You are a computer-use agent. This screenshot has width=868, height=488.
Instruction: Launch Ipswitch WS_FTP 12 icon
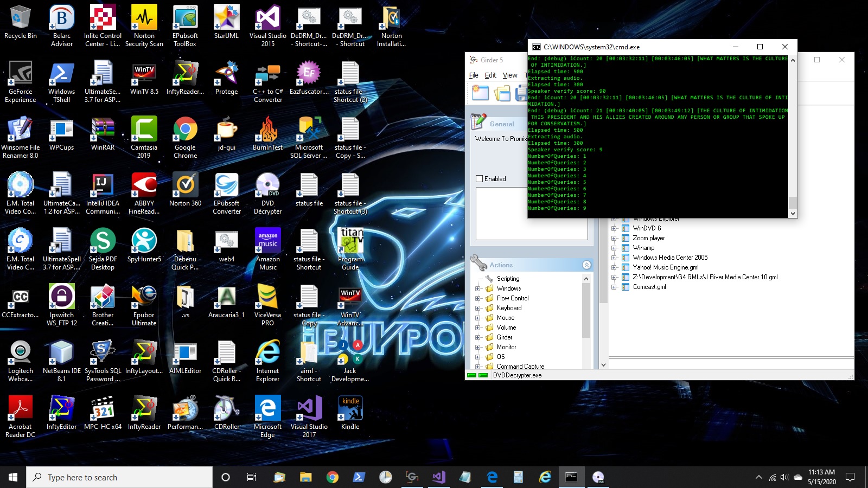62,305
